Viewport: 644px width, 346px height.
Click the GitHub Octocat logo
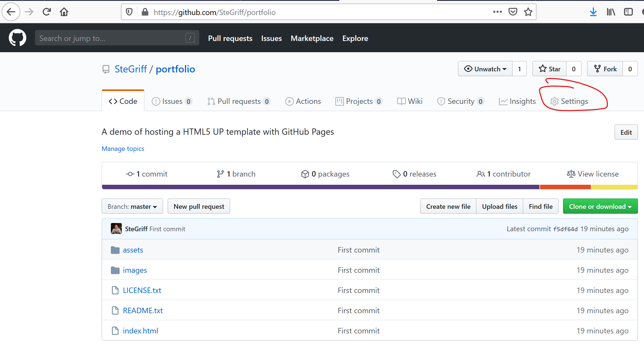click(17, 38)
